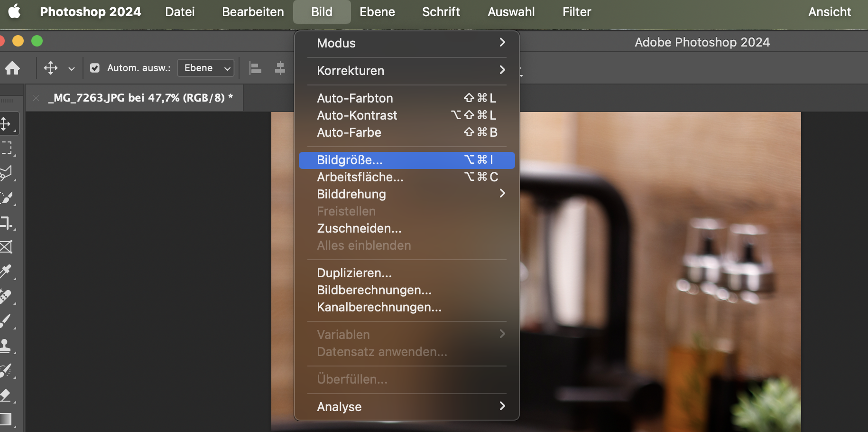
Task: Select the Rectangular Marquee tool
Action: tap(7, 148)
